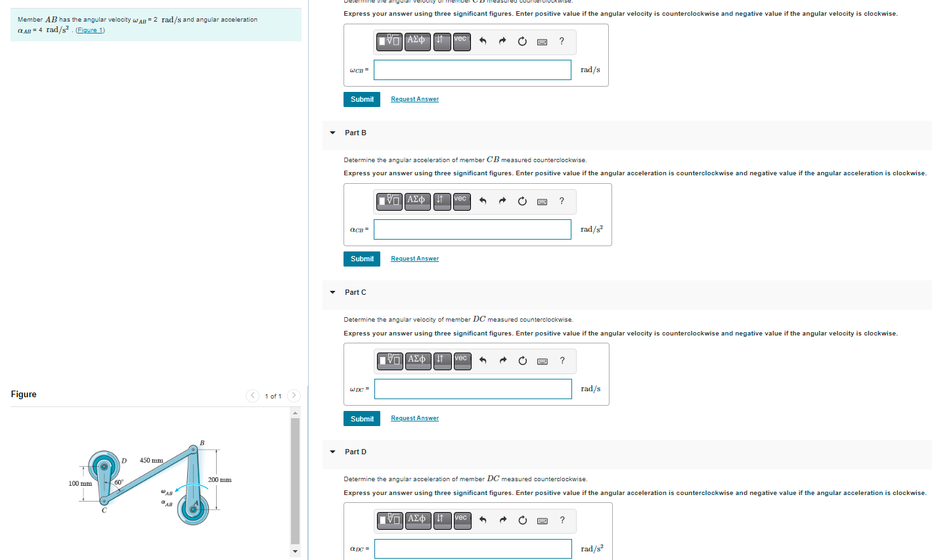932x560 pixels.
Task: Click the ωCB answer input field
Action: [472, 70]
